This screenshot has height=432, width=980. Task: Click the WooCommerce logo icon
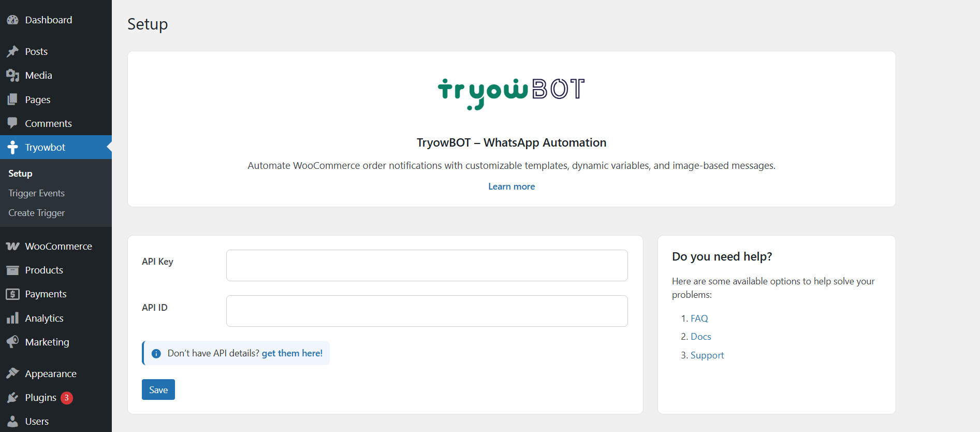(12, 247)
